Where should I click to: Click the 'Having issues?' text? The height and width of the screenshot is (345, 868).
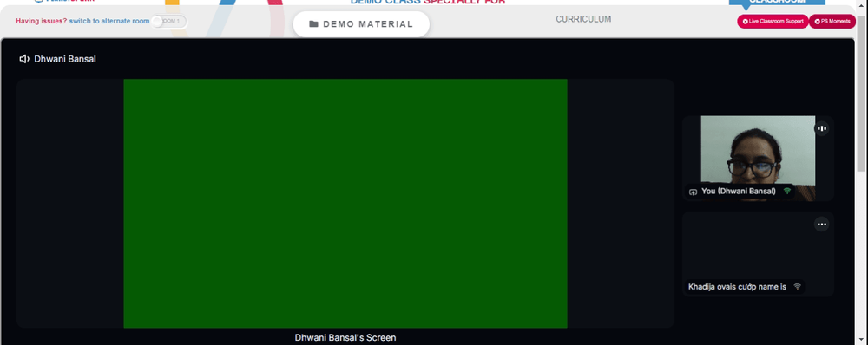[42, 21]
